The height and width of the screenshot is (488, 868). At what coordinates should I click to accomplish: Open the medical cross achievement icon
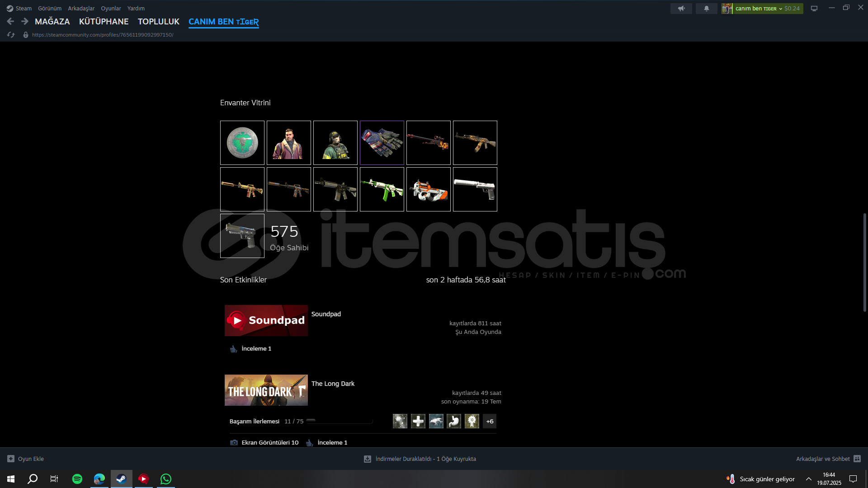point(418,421)
